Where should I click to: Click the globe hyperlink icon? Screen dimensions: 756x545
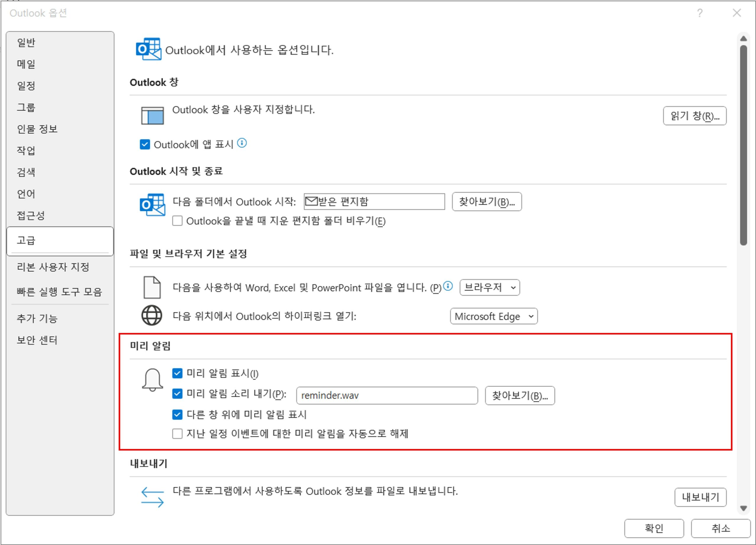(x=152, y=315)
